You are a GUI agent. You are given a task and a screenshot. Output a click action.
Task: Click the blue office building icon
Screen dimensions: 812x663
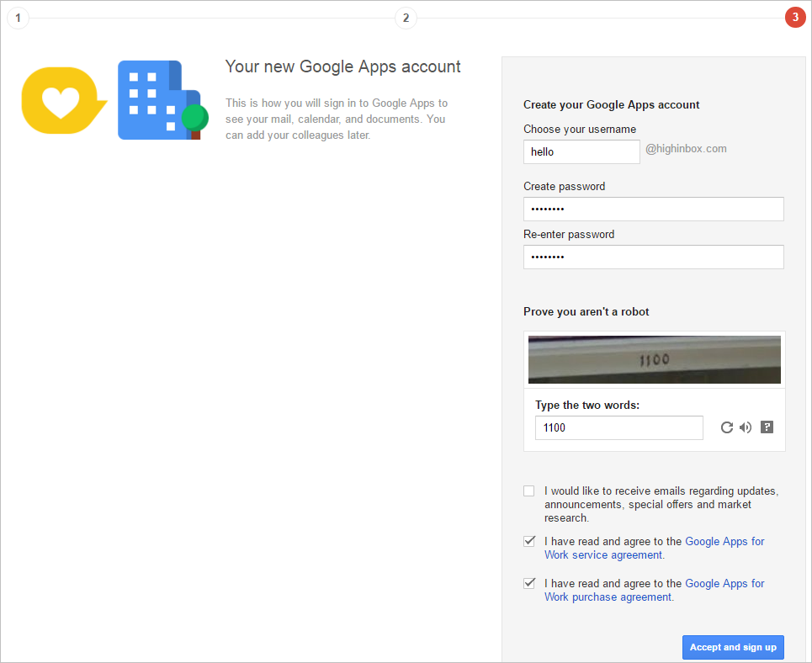(x=162, y=100)
